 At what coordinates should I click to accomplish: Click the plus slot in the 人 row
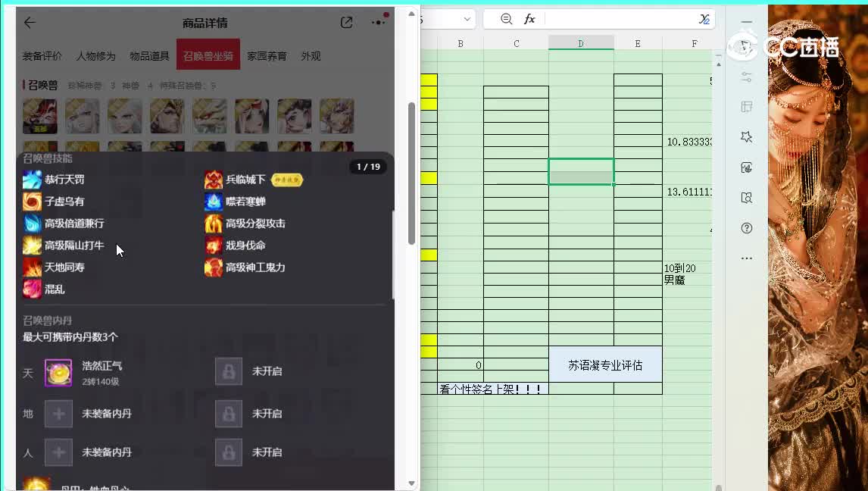coord(58,452)
